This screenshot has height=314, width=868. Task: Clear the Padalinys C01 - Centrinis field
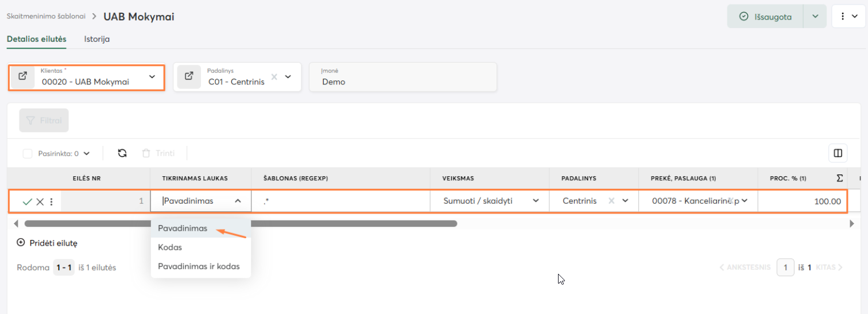coord(274,76)
